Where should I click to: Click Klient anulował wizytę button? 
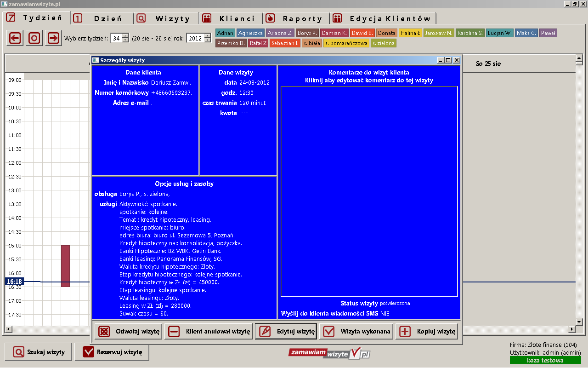pos(208,331)
